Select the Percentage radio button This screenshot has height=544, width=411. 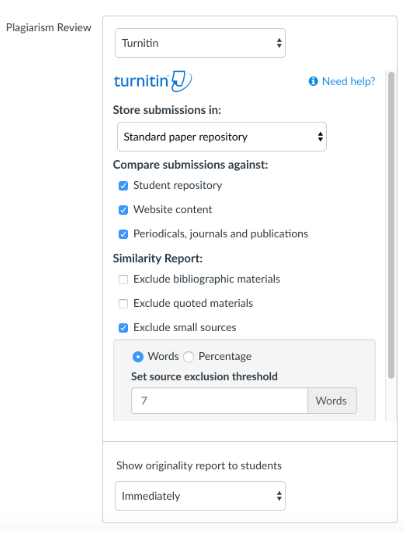coord(188,357)
